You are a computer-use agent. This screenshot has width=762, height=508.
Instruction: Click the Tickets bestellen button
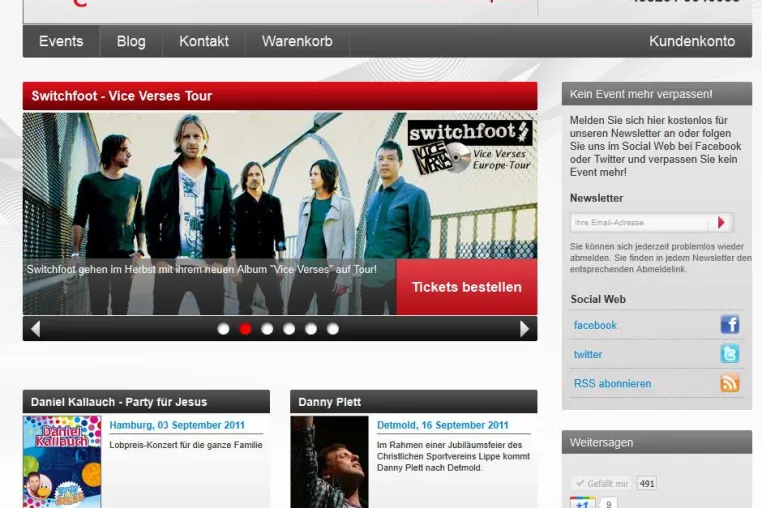pos(467,287)
